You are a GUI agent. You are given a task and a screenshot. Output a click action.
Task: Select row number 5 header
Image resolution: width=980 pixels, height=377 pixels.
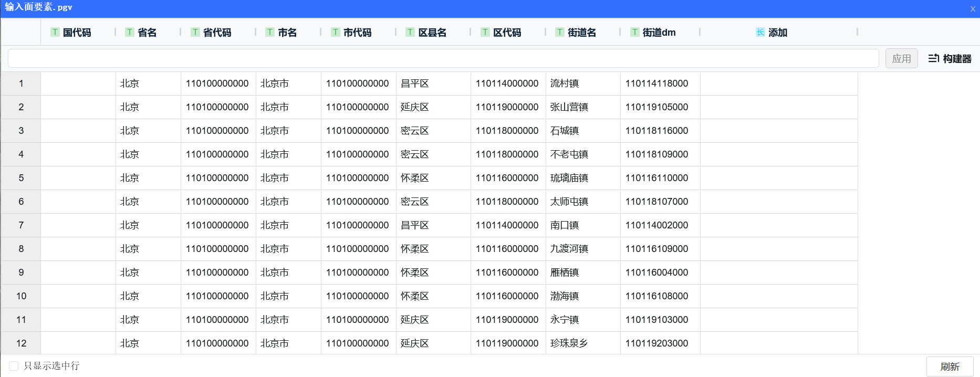[x=21, y=178]
